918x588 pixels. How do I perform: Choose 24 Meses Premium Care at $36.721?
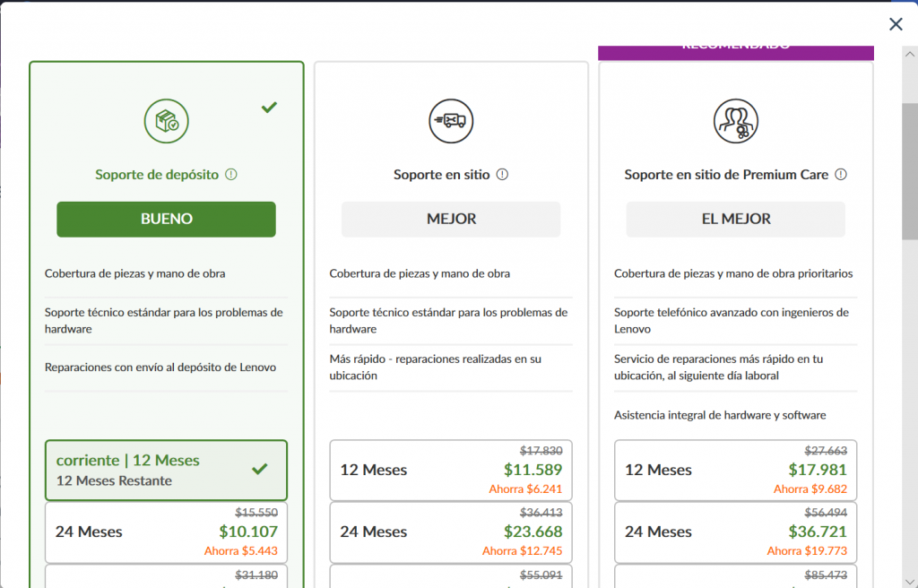pyautogui.click(x=735, y=532)
